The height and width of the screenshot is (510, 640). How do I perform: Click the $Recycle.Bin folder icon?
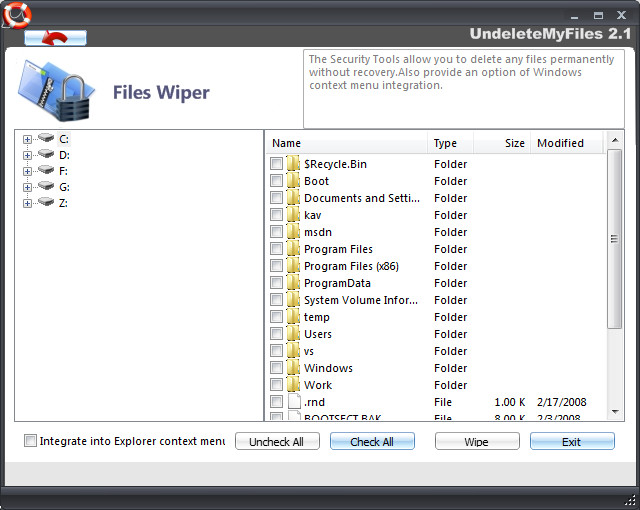tap(293, 164)
